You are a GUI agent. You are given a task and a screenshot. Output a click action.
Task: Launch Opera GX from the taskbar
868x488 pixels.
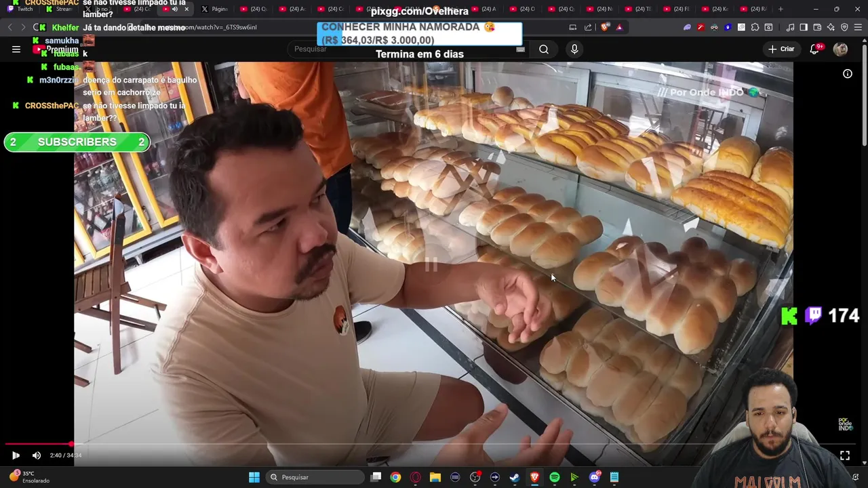(x=415, y=477)
